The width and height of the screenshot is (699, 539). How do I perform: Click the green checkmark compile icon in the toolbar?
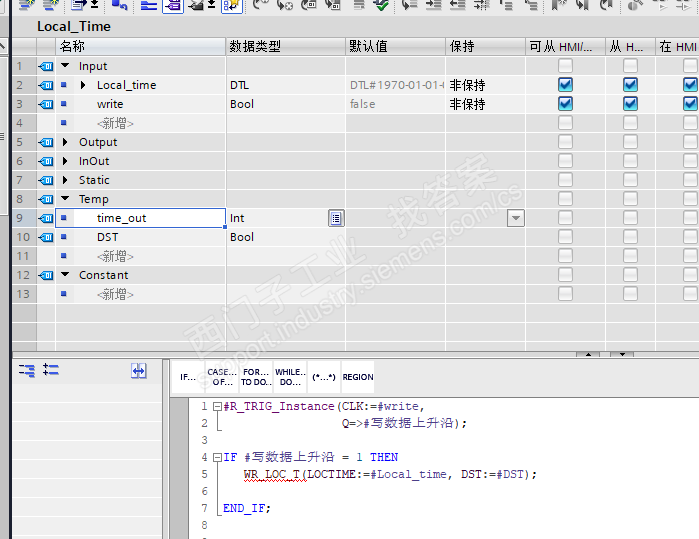point(381,5)
